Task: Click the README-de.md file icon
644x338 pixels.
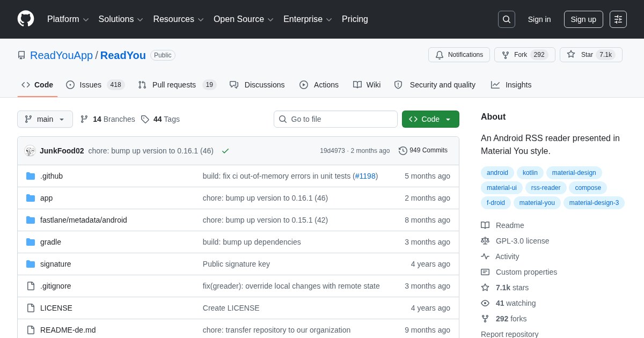Action: [x=31, y=330]
